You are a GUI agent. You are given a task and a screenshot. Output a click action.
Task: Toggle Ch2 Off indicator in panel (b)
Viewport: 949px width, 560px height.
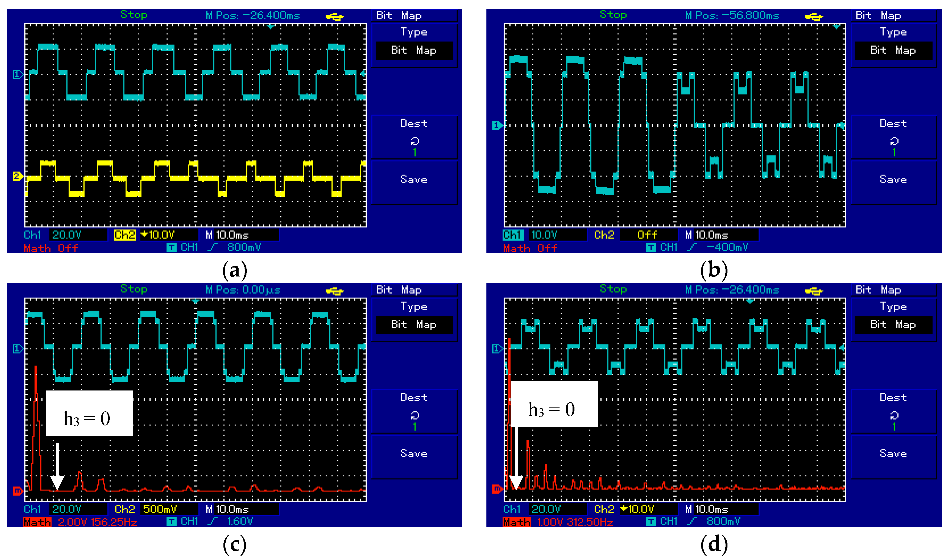point(647,235)
